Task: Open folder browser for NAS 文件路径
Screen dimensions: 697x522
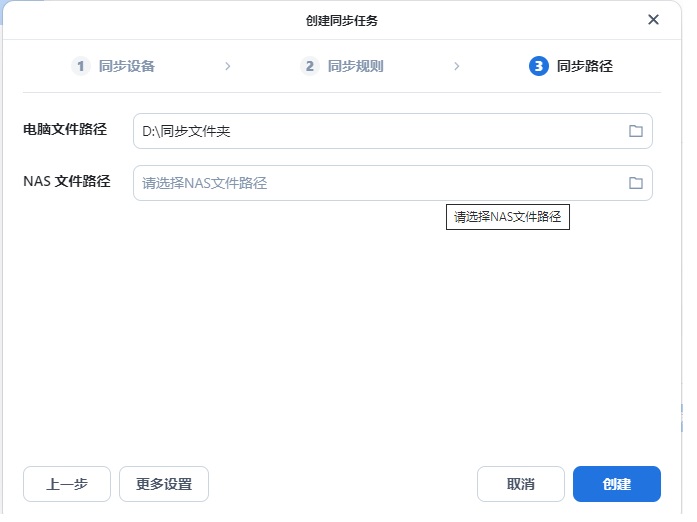Action: (x=636, y=183)
